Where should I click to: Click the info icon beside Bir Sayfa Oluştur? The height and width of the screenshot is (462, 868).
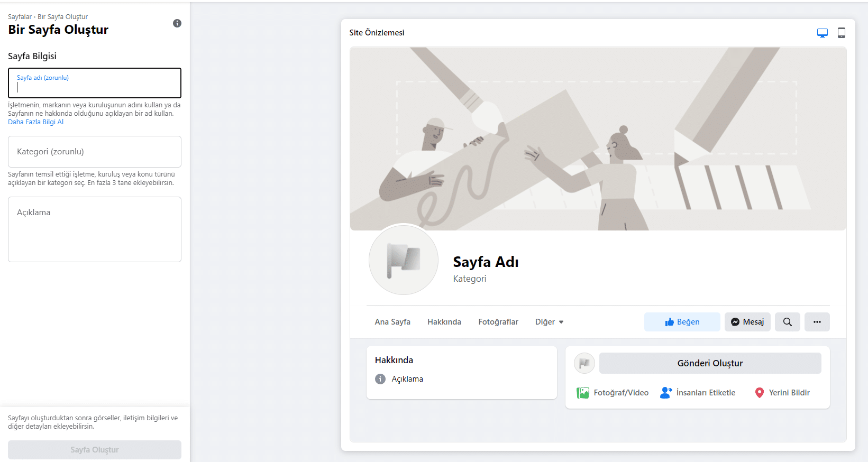point(177,23)
